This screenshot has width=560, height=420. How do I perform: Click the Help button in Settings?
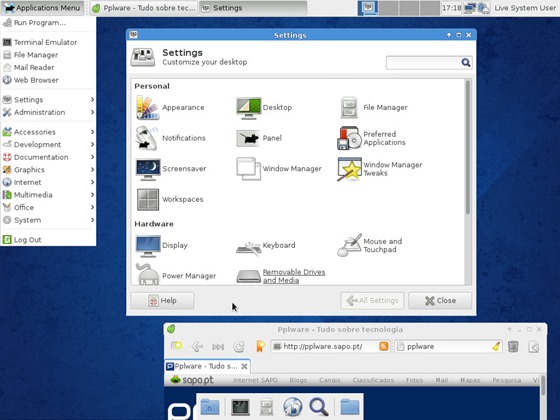click(x=162, y=301)
